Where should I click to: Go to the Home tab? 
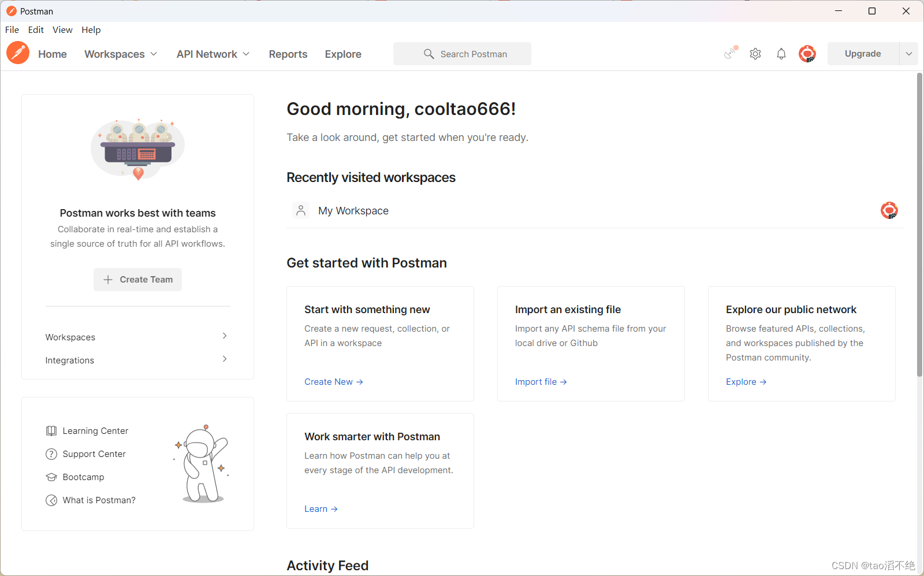(53, 54)
